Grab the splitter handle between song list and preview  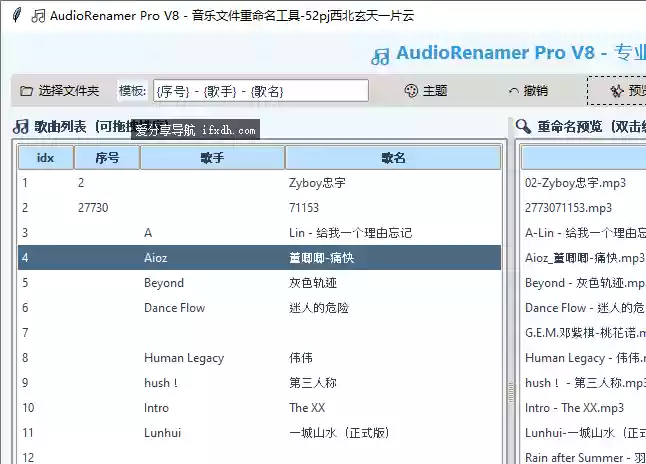click(x=511, y=392)
